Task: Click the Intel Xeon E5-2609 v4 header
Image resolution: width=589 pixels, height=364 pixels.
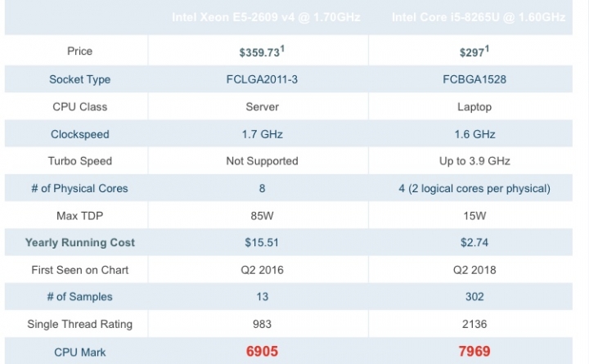Action: (x=266, y=17)
